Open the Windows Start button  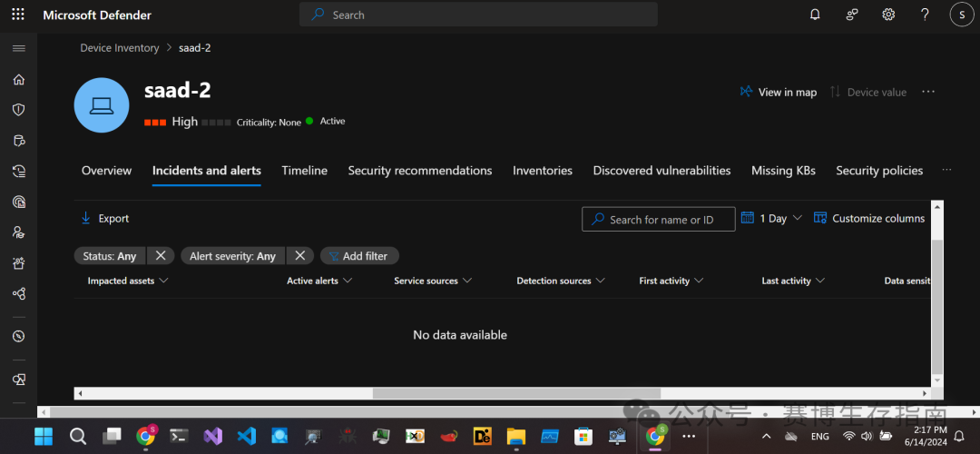point(44,436)
